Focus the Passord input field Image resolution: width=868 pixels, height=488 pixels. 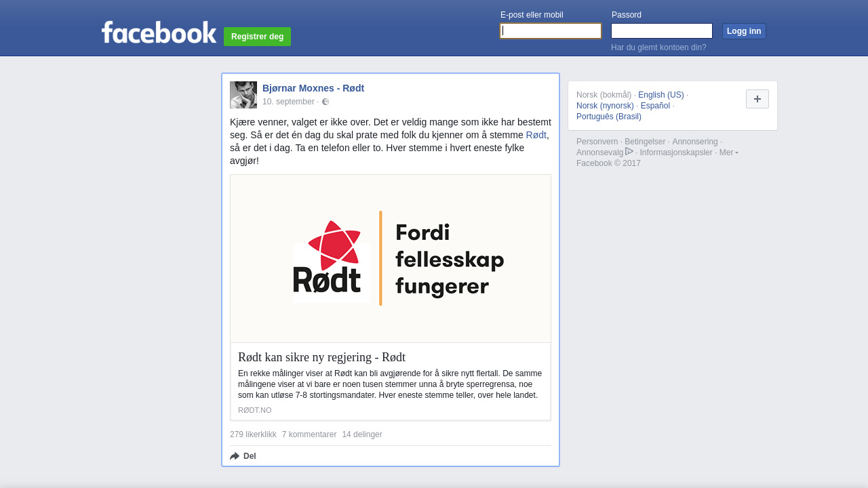662,31
